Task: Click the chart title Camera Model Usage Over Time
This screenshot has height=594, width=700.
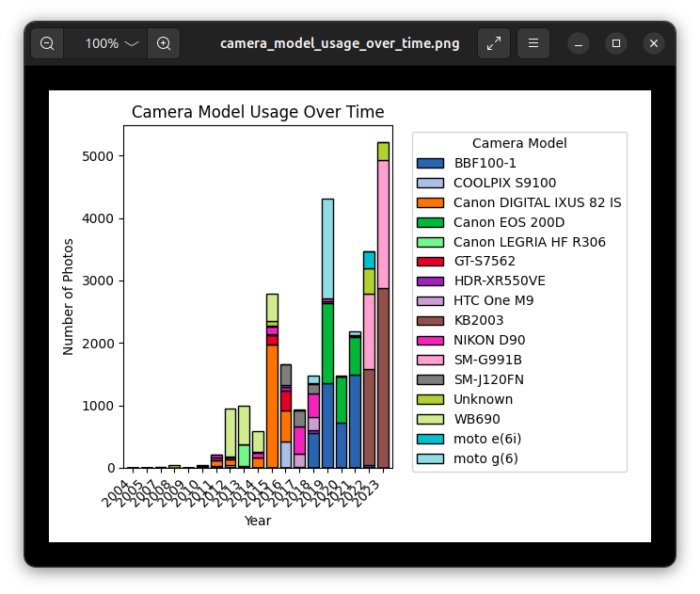Action: (258, 112)
